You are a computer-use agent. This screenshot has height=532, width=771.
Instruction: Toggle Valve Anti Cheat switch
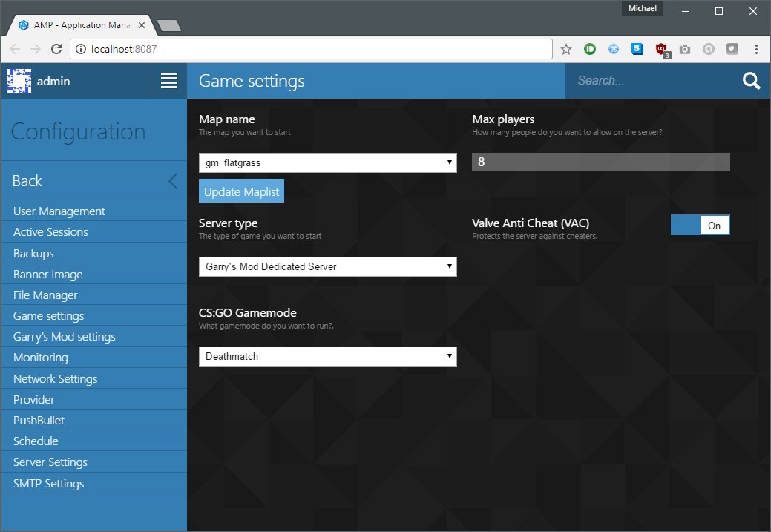tap(701, 225)
